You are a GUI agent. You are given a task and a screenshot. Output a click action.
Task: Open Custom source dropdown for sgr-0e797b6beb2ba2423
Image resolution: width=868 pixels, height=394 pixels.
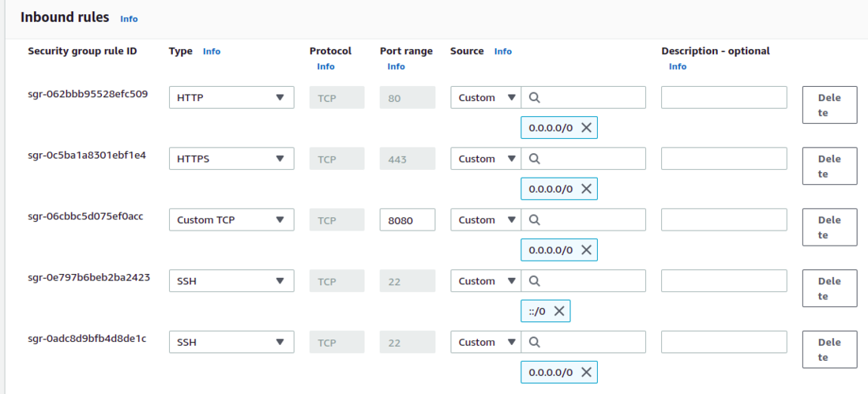click(486, 281)
